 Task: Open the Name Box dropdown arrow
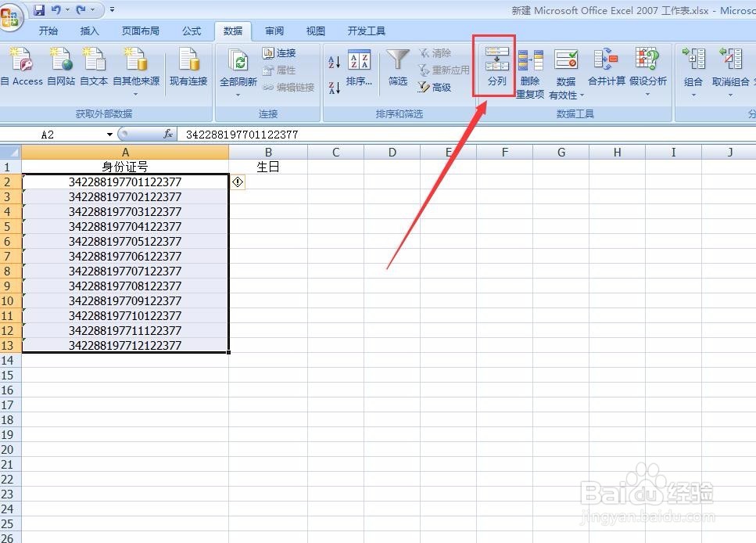coord(109,135)
